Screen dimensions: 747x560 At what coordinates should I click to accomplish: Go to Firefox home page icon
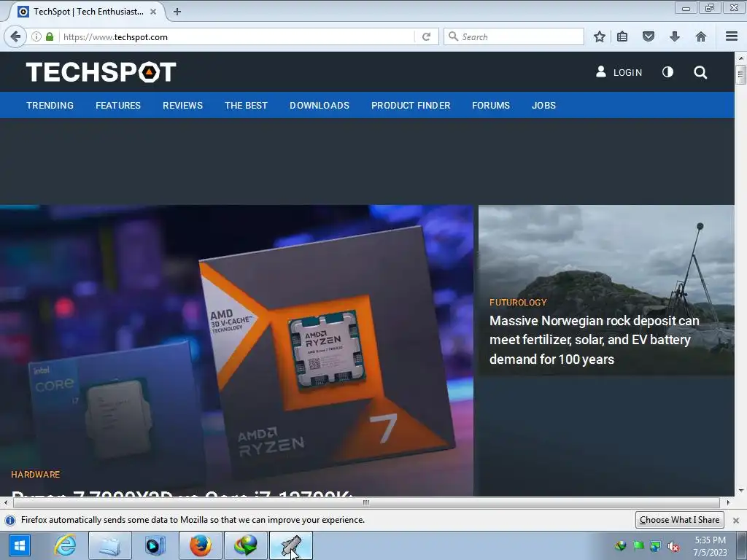coord(701,36)
